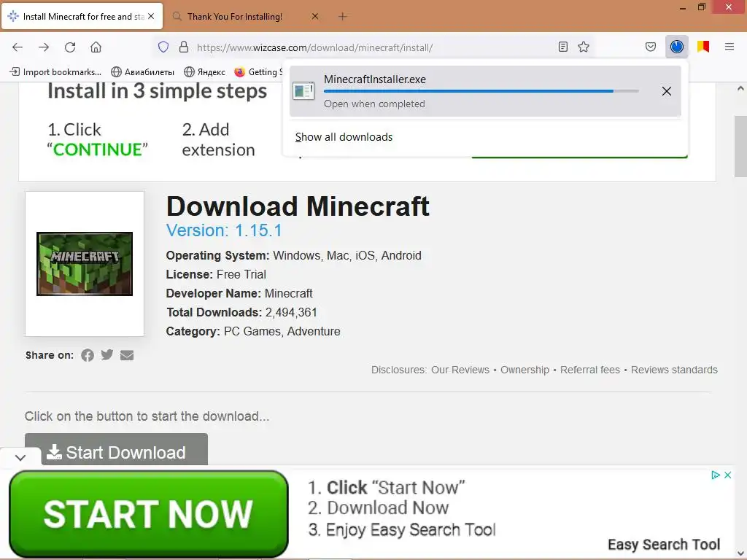Open Import bookmarks toolbar item
747x560 pixels.
(x=56, y=72)
